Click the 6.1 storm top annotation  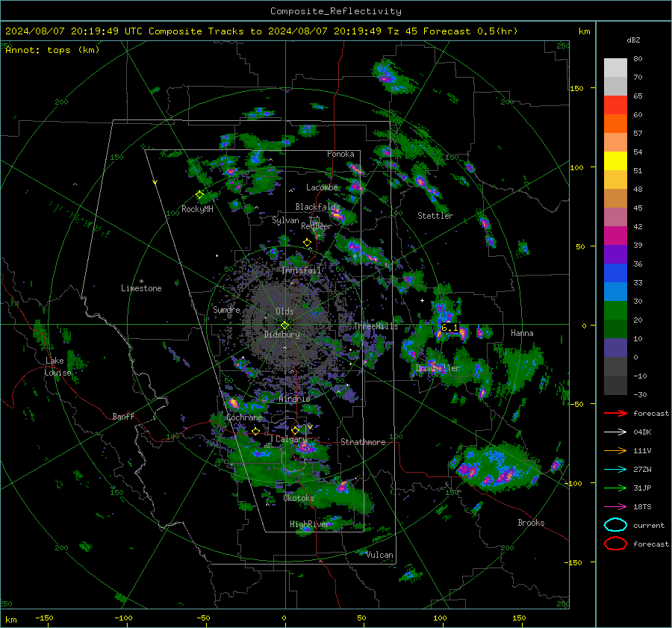(x=449, y=328)
